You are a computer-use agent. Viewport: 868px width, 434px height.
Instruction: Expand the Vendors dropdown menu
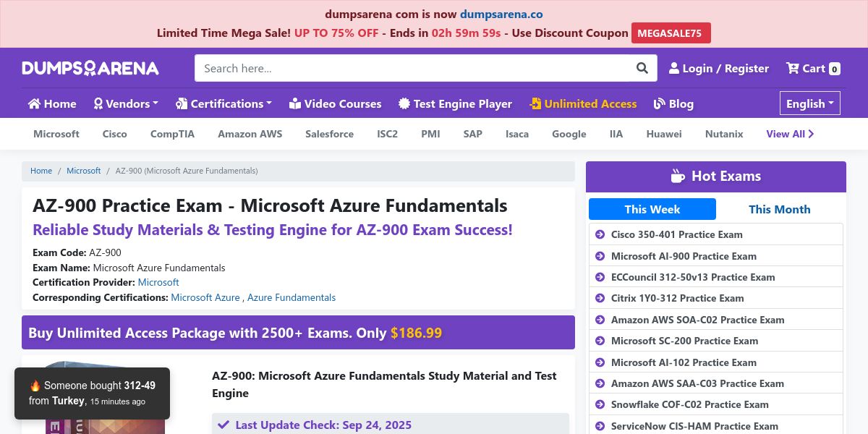click(126, 103)
